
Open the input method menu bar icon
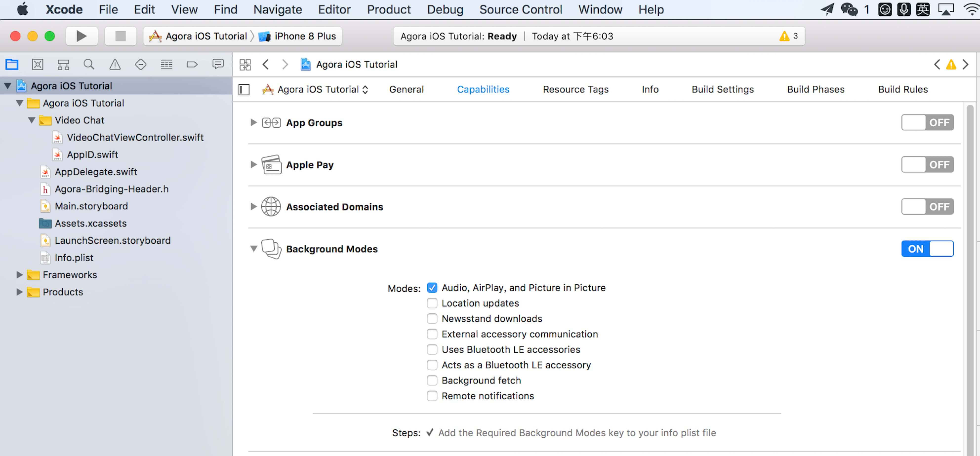pyautogui.click(x=922, y=9)
